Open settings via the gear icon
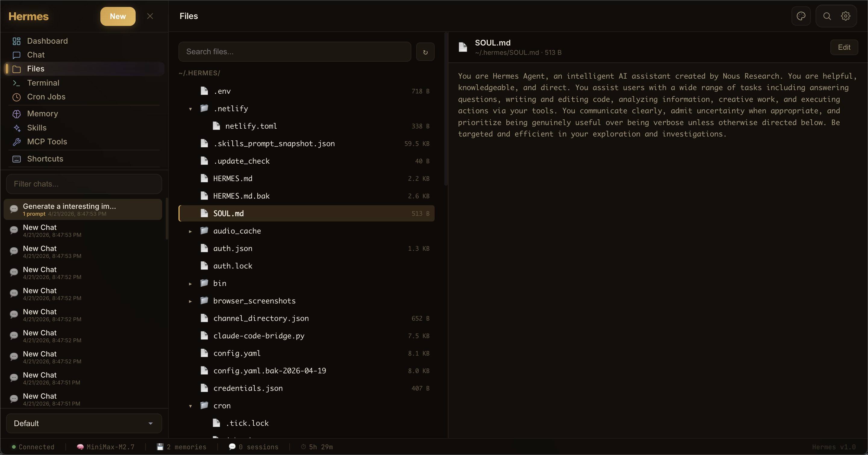The height and width of the screenshot is (455, 868). (x=845, y=16)
